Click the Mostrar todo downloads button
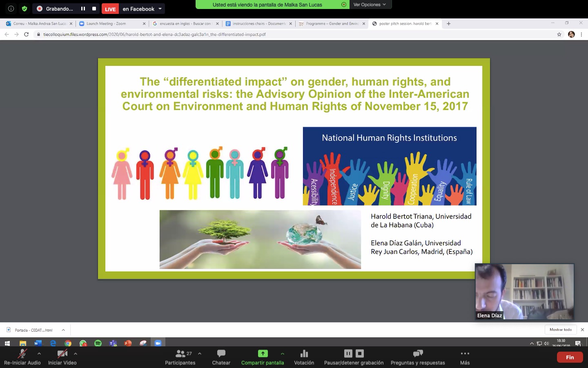 pyautogui.click(x=560, y=330)
